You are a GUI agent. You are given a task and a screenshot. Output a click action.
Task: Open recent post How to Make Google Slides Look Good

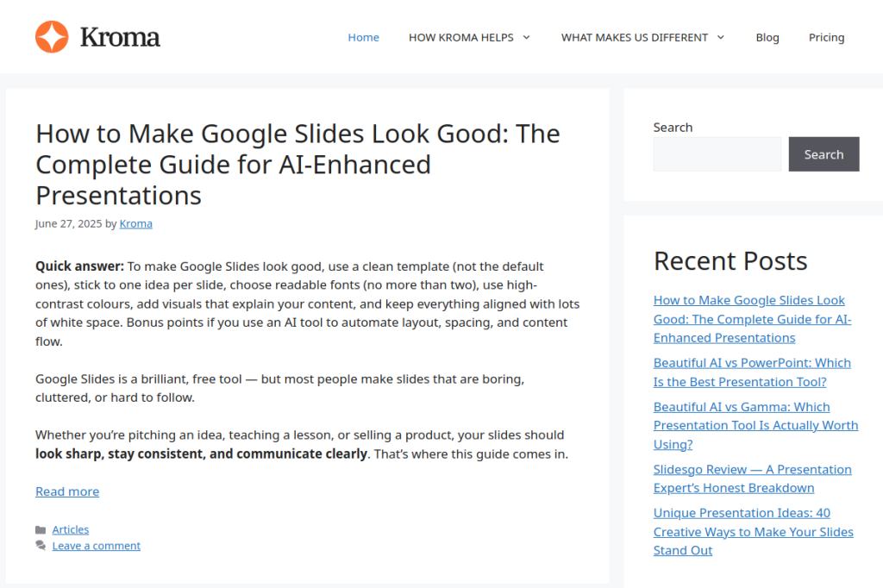[x=752, y=319]
